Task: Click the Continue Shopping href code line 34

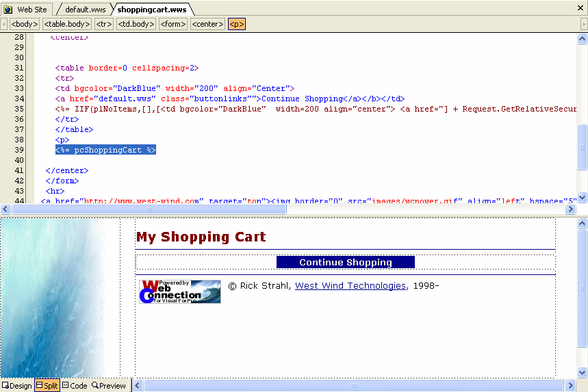Action: tap(230, 99)
